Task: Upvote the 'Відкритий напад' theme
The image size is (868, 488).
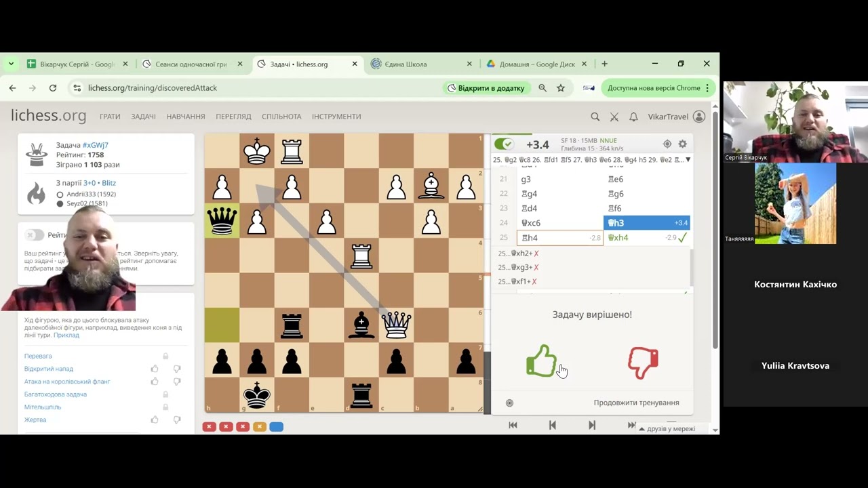Action: pos(155,369)
